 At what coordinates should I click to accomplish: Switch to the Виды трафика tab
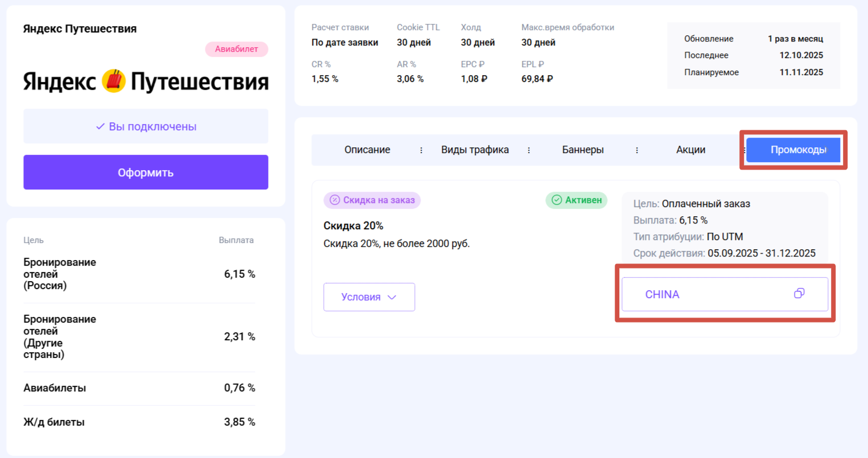click(475, 150)
